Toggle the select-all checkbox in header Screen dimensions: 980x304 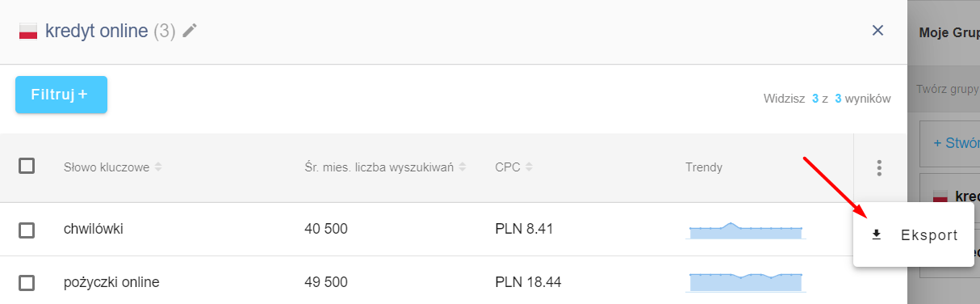27,166
